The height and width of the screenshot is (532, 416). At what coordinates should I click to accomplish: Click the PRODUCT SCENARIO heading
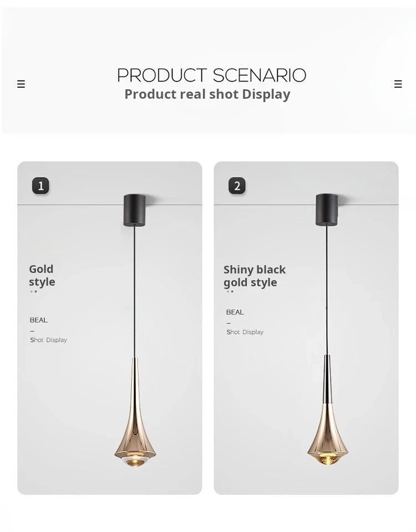pos(211,75)
